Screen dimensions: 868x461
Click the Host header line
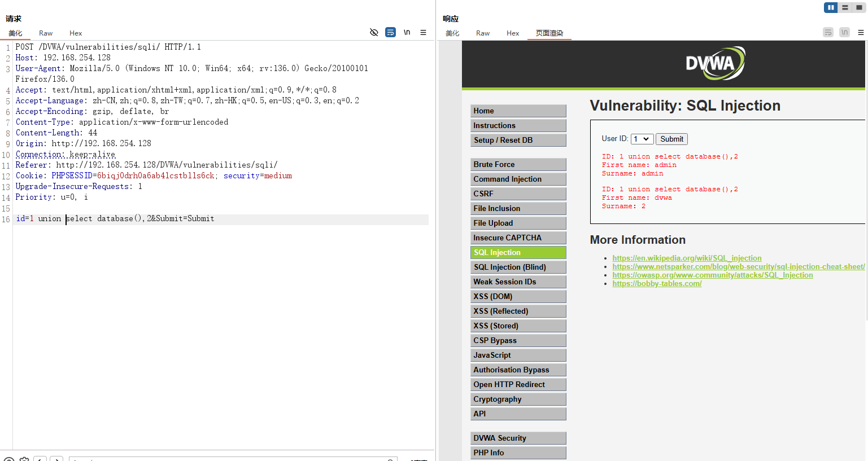[63, 58]
